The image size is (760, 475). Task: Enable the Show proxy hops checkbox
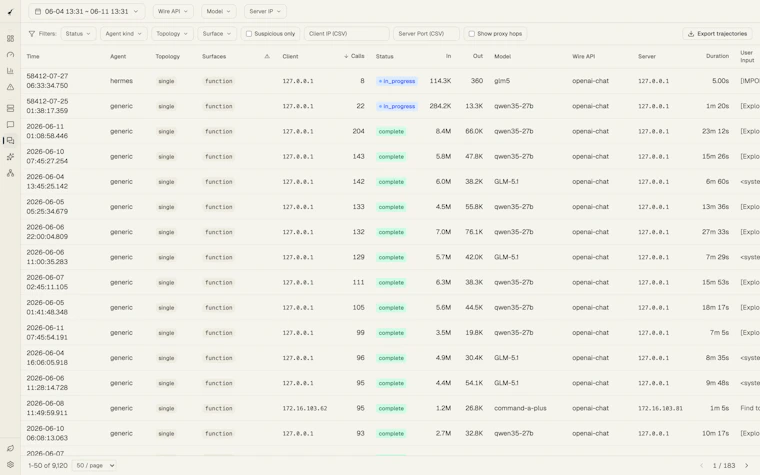pos(472,34)
